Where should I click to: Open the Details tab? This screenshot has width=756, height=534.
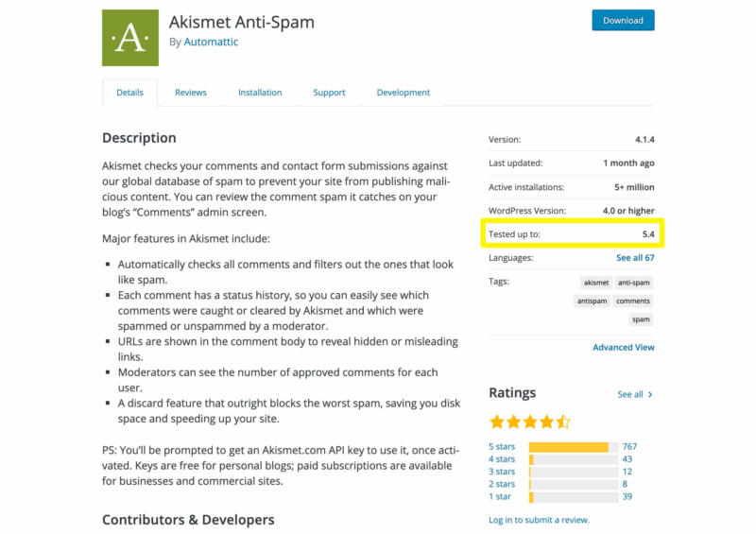[x=129, y=93]
